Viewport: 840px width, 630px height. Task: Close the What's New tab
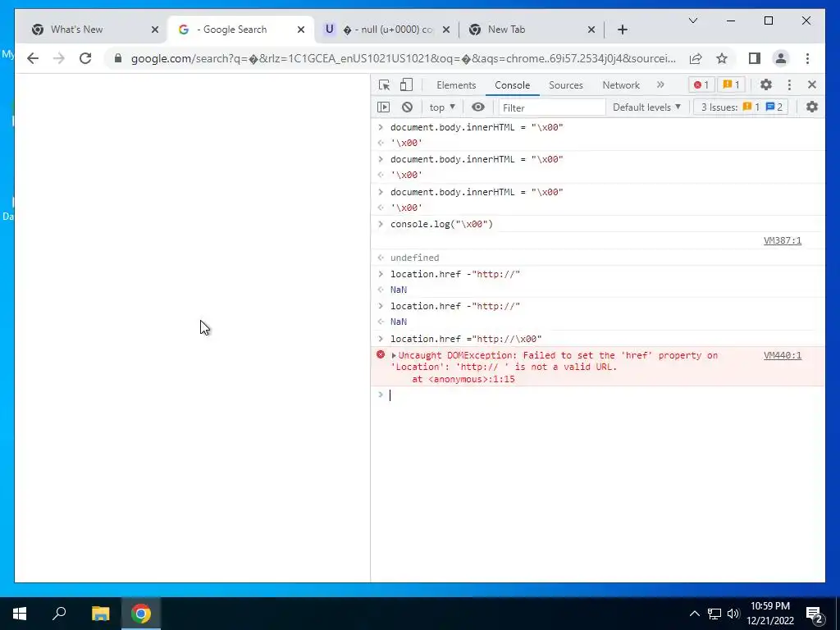pos(155,30)
